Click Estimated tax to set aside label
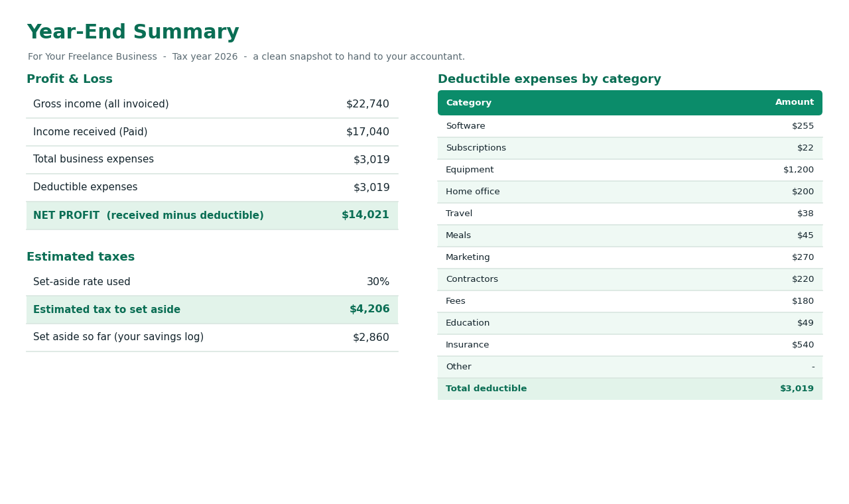 [107, 310]
